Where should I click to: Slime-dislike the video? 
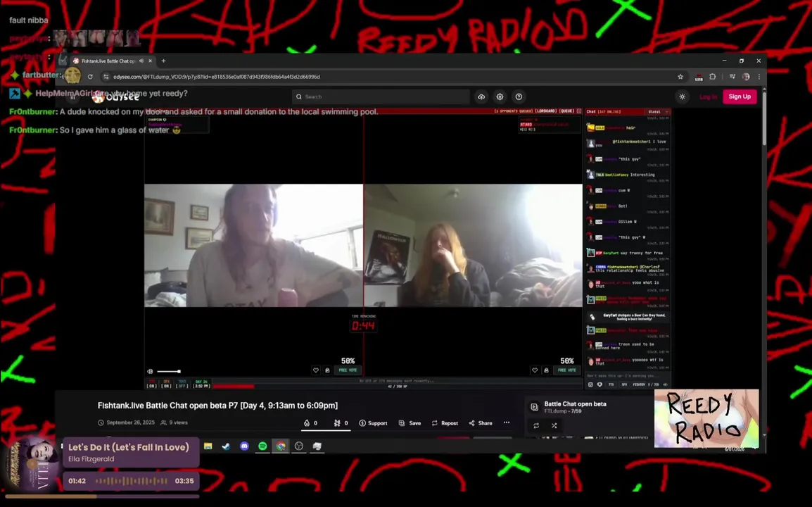pyautogui.click(x=341, y=423)
